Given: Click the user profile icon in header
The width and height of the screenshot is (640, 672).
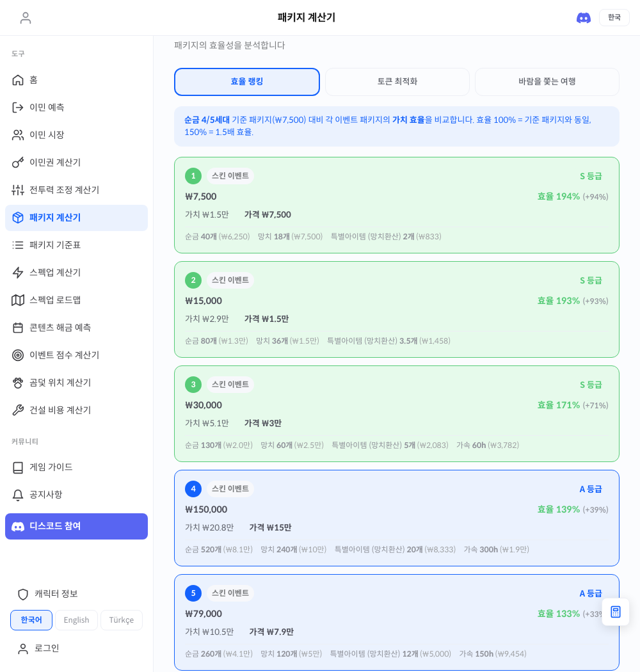Looking at the screenshot, I should (26, 17).
